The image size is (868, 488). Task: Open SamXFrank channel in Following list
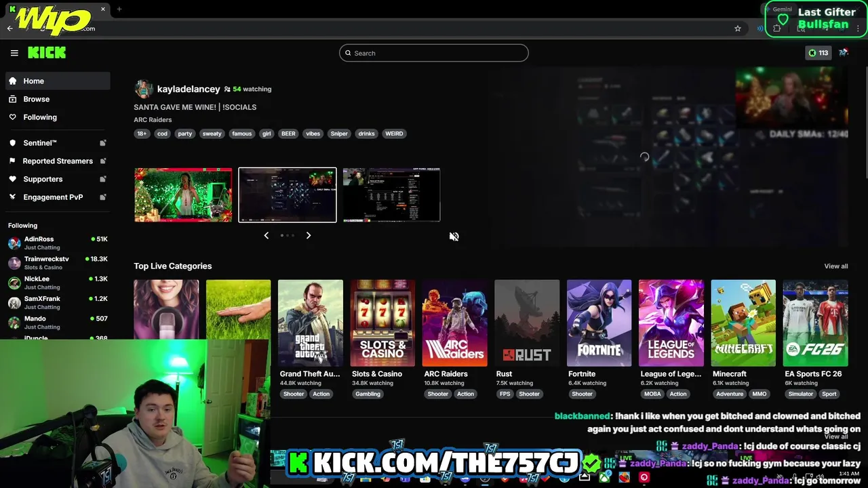coord(58,302)
